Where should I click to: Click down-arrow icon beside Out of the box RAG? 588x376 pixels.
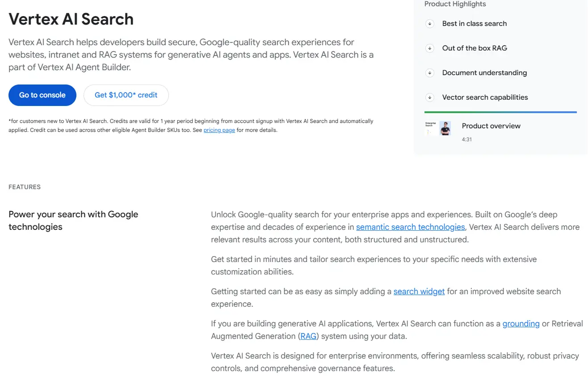click(x=430, y=48)
